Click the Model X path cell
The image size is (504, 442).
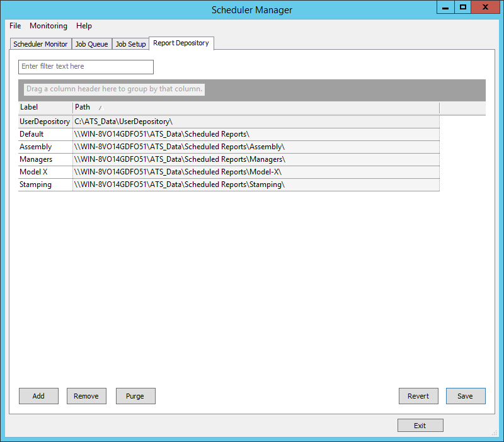[178, 172]
